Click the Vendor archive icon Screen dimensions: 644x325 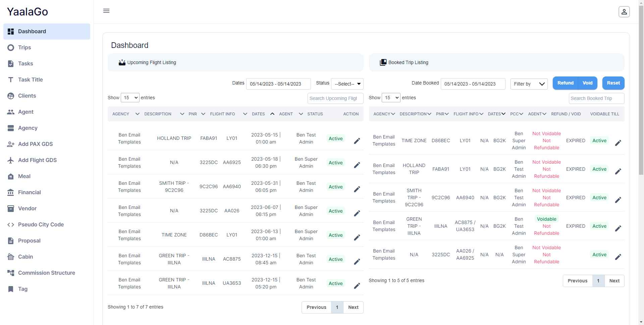pyautogui.click(x=11, y=209)
